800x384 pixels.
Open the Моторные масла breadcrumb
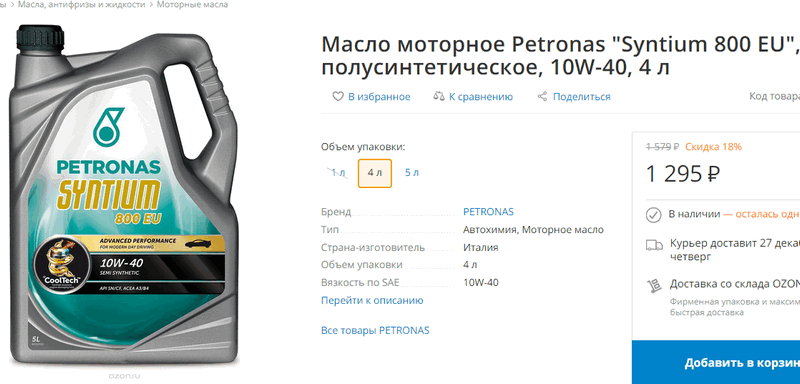coord(192,5)
